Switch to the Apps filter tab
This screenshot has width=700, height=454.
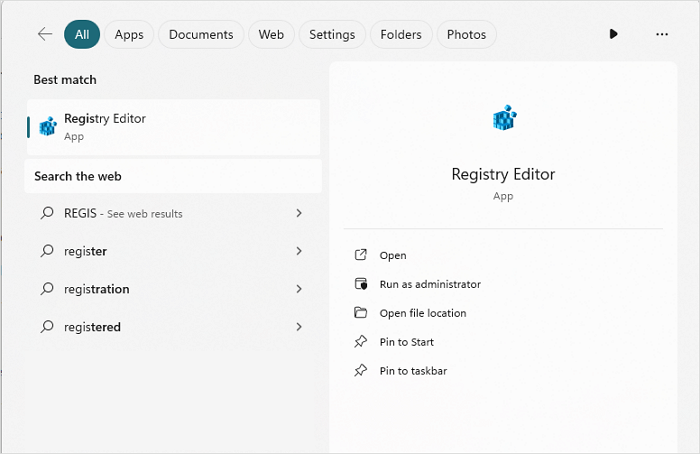coord(129,34)
